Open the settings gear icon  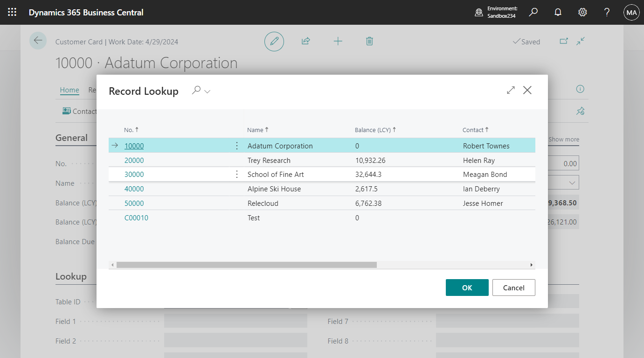[x=582, y=12]
